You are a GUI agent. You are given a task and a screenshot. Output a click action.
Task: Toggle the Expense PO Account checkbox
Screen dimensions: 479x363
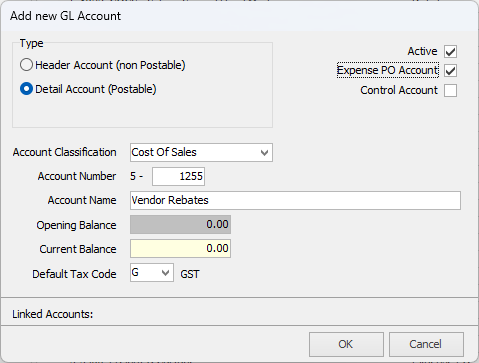(450, 71)
